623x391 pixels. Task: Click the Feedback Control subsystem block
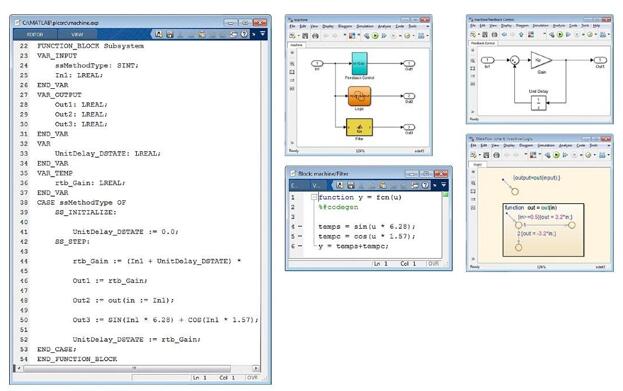click(x=360, y=64)
